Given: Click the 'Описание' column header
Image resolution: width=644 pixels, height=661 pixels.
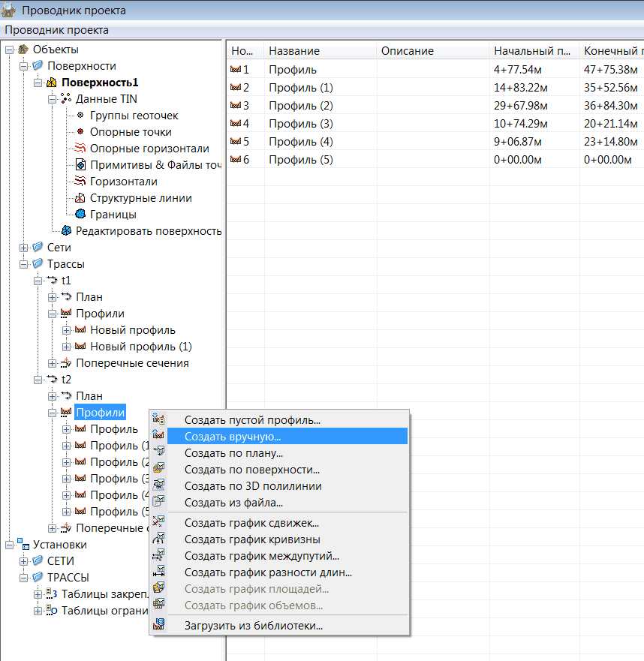Looking at the screenshot, I should coord(407,51).
